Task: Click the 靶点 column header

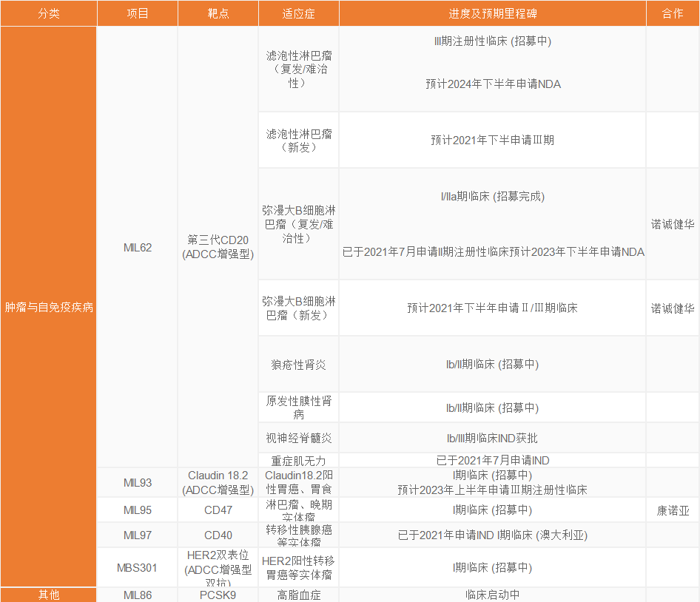Action: coord(218,13)
